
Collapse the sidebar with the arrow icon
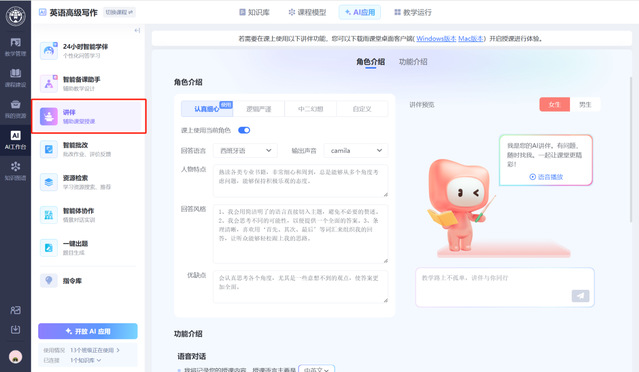pos(137,30)
